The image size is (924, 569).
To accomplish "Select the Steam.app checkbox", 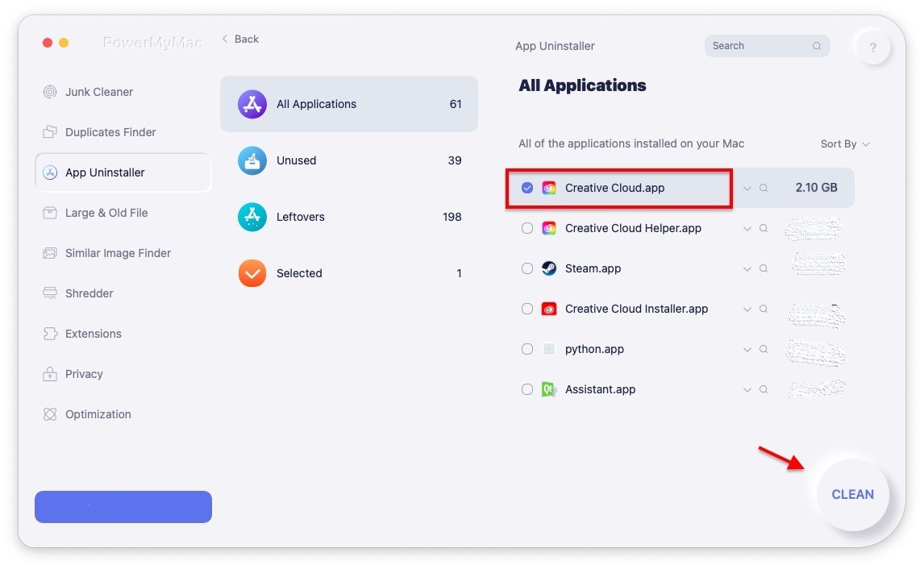I will pyautogui.click(x=527, y=268).
